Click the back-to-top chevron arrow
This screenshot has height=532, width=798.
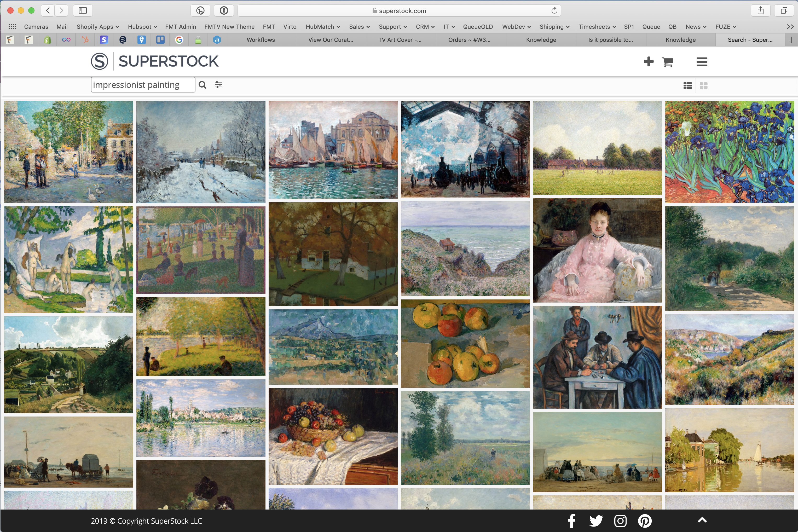click(x=702, y=520)
